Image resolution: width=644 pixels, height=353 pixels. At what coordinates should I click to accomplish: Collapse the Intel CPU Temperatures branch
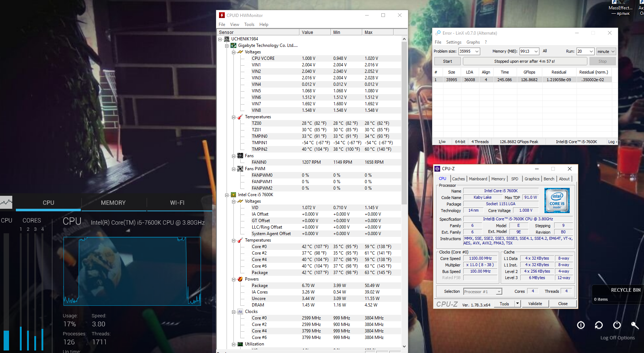click(233, 241)
